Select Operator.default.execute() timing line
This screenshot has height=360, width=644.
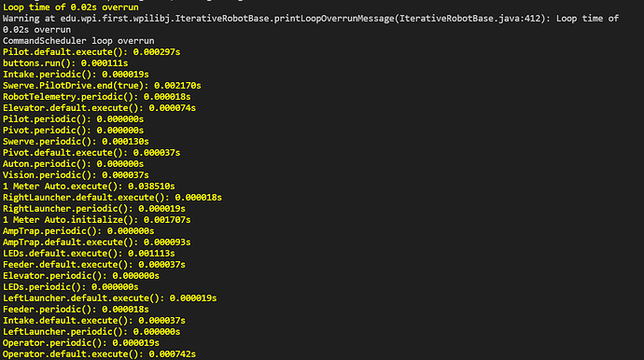tap(99, 353)
